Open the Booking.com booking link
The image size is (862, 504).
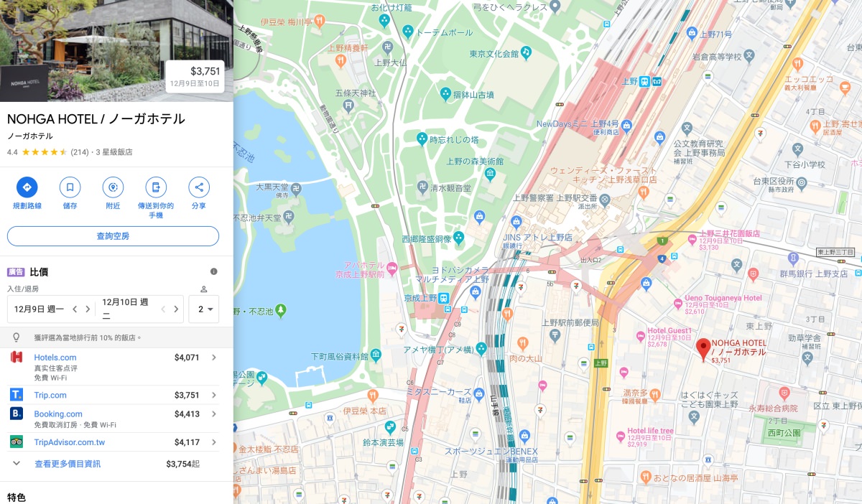point(58,414)
